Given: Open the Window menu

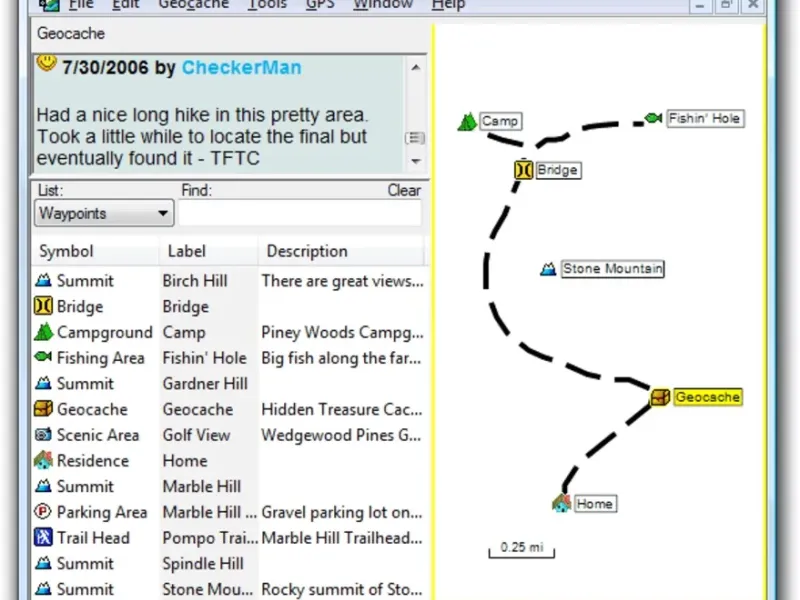Looking at the screenshot, I should click(383, 5).
